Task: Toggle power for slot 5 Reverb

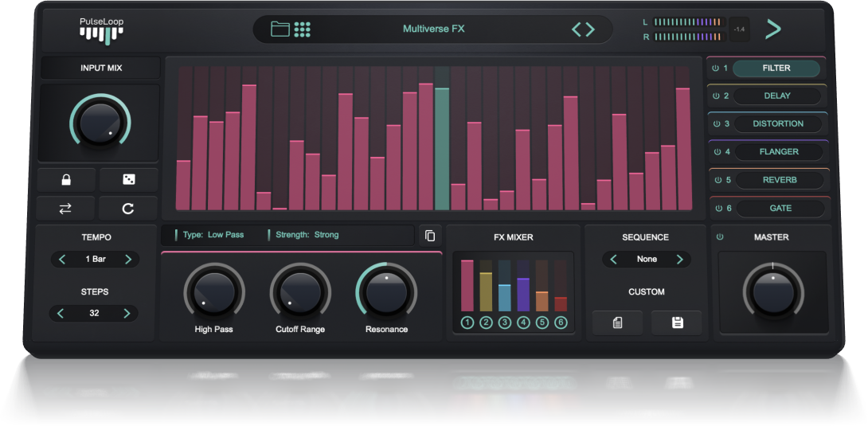Action: 716,180
